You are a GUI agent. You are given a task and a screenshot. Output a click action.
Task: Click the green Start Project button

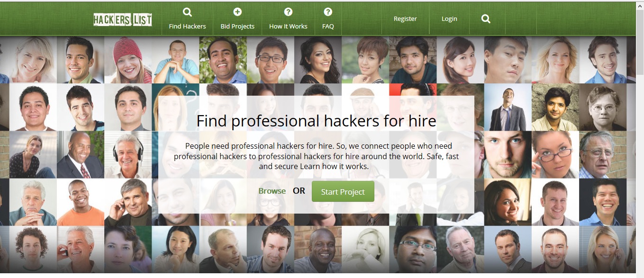(343, 191)
